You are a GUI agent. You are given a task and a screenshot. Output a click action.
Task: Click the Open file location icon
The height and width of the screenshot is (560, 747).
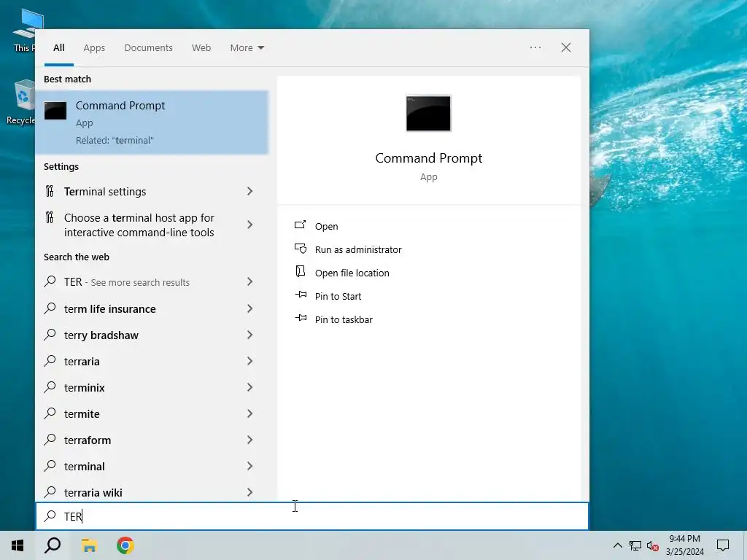click(x=300, y=271)
